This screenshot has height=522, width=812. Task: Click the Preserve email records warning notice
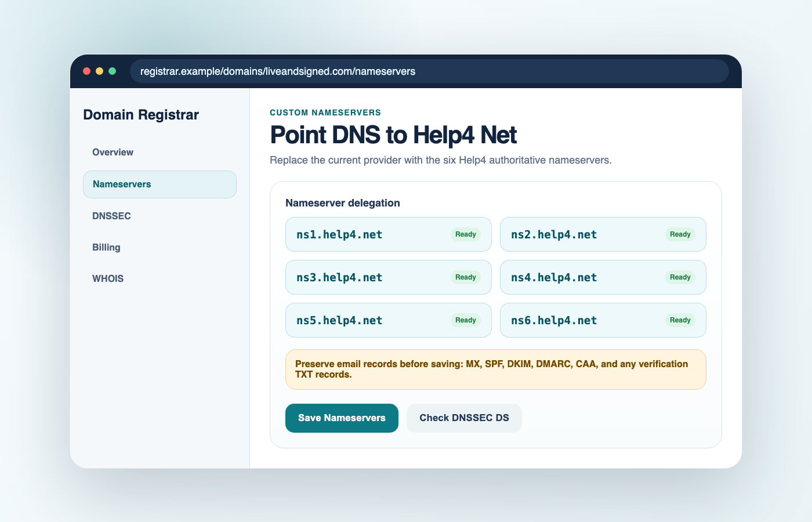[496, 369]
